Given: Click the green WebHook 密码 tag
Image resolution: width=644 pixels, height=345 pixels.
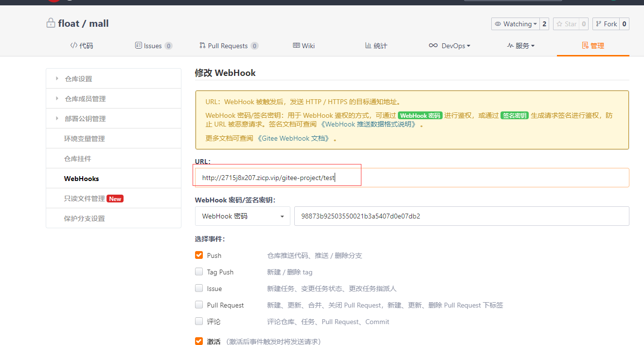Looking at the screenshot, I should click(x=420, y=116).
